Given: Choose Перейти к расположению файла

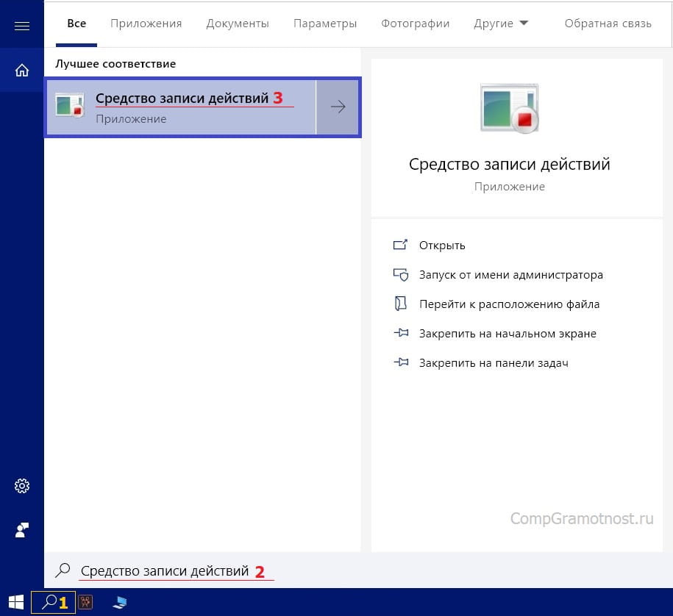Looking at the screenshot, I should pos(509,304).
